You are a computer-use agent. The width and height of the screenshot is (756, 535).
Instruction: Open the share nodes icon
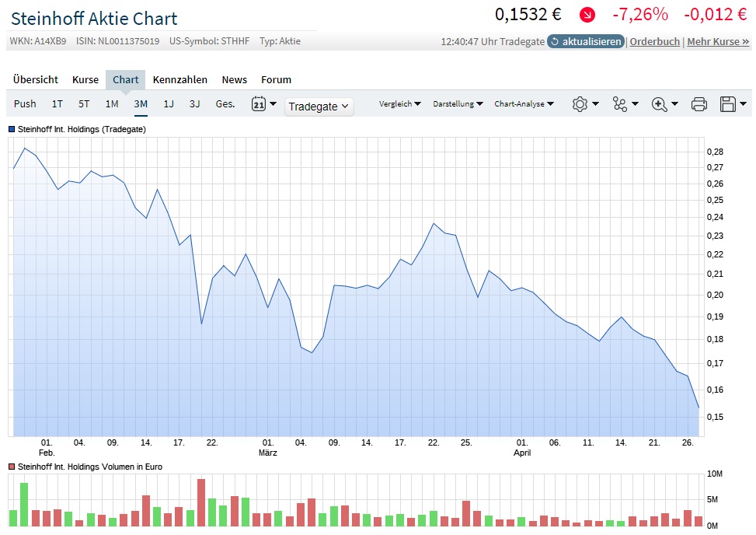(x=619, y=103)
